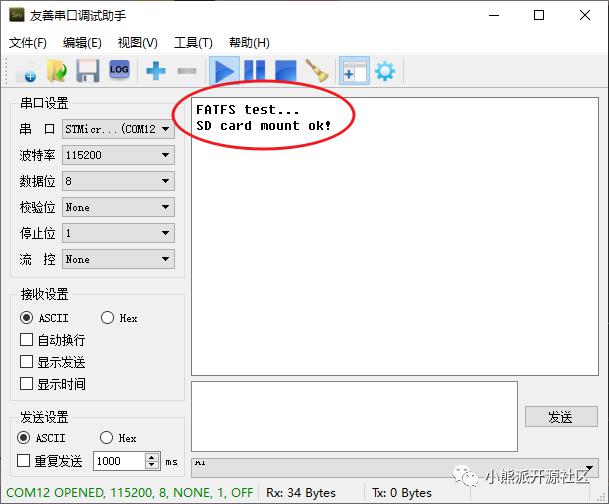The width and height of the screenshot is (609, 504).
Task: Save data with the floppy disk icon
Action: 87,71
